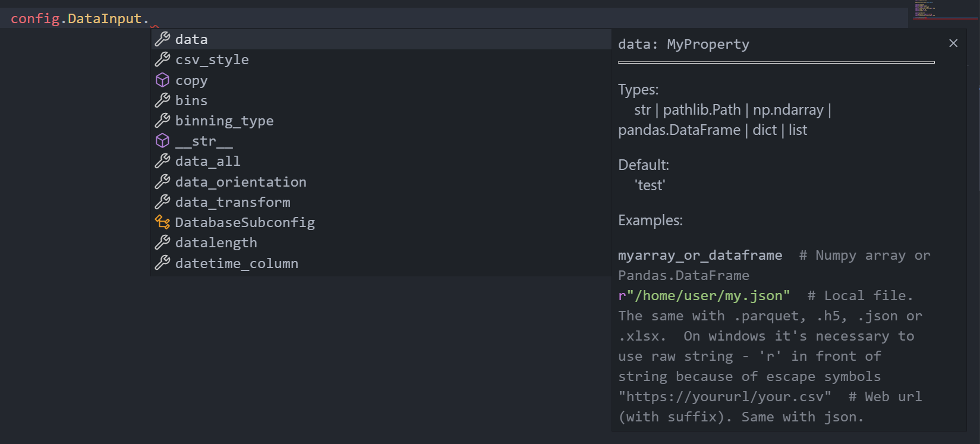The width and height of the screenshot is (980, 444).
Task: Click the wrench icon beside csv_style
Action: tap(162, 59)
